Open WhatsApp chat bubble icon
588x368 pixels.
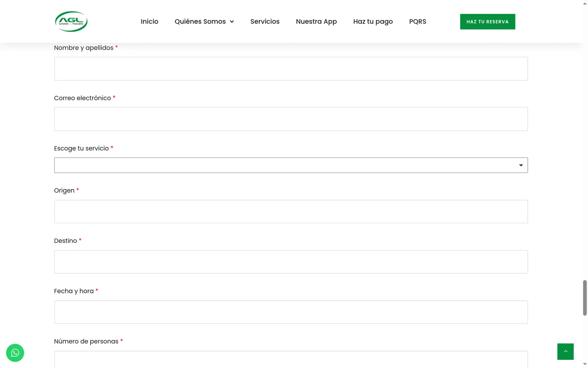point(15,353)
